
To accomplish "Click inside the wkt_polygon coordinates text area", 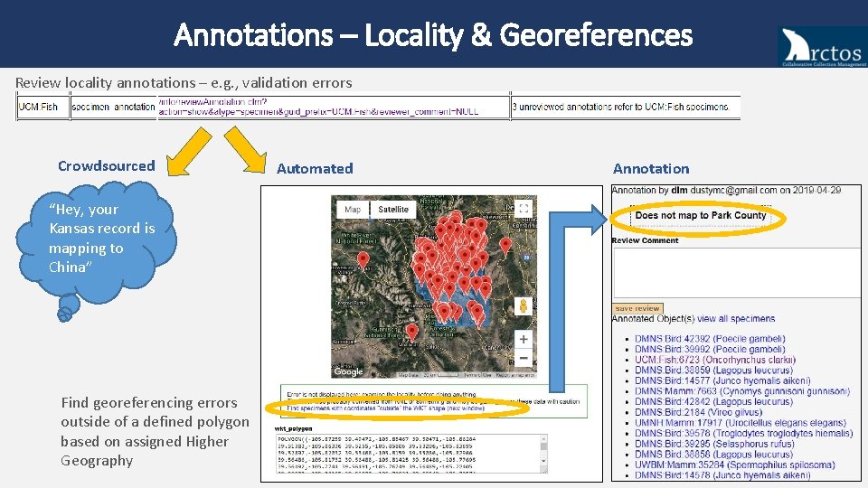I will pyautogui.click(x=408, y=453).
